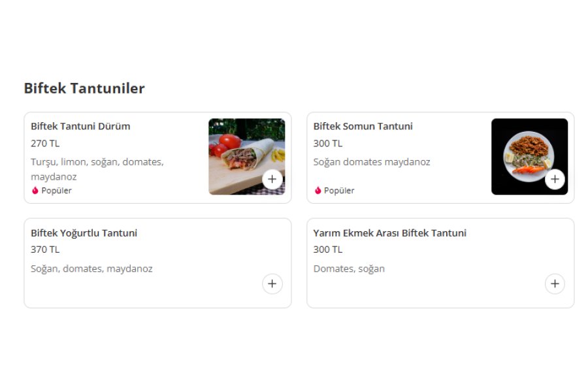Click the Popüler label on Biftek Tantuni Dürüm

56,191
